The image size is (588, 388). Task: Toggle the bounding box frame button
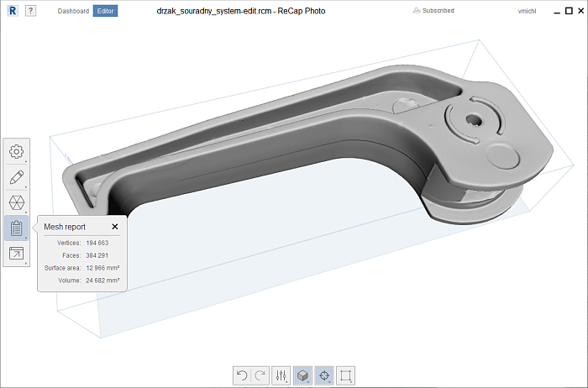click(x=345, y=375)
